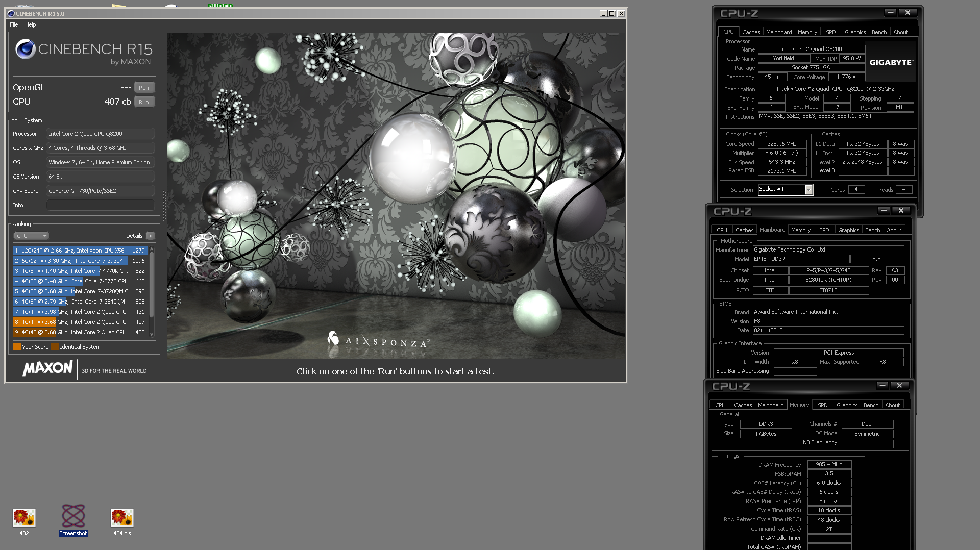Select Graphics tab in Memory CPU-Z window
The width and height of the screenshot is (980, 551).
click(847, 405)
